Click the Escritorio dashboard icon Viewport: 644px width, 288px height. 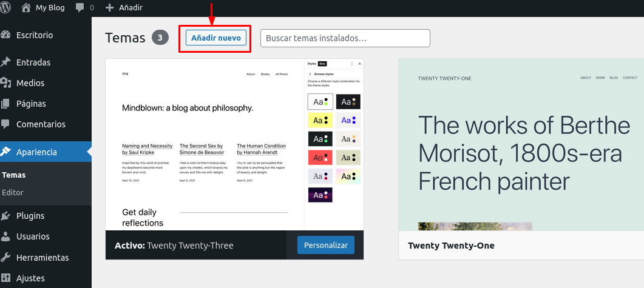click(5, 35)
